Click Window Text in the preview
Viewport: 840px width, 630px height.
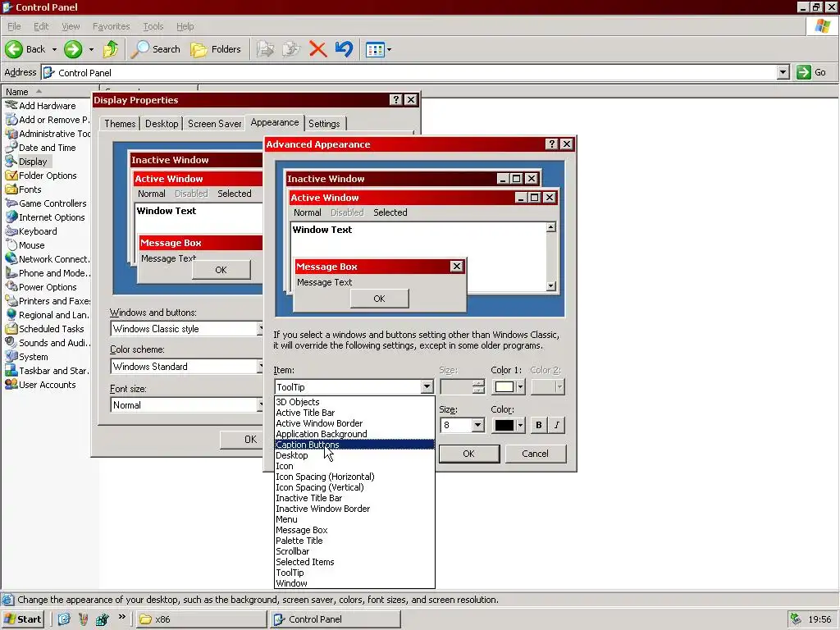[x=322, y=230]
